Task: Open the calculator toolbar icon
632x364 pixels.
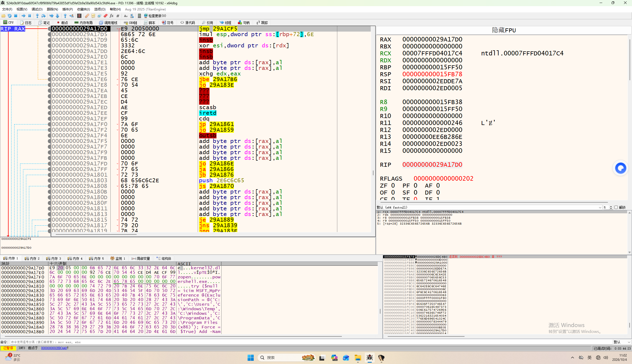Action: click(x=139, y=16)
